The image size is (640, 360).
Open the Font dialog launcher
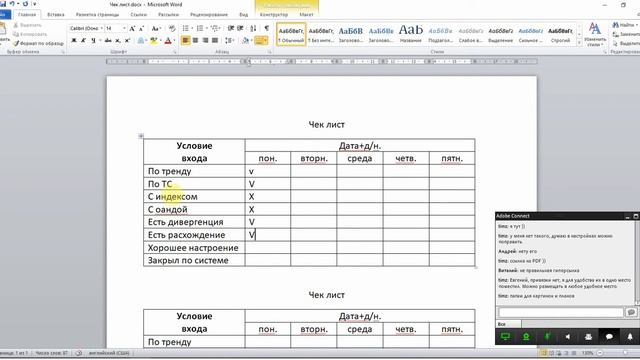[175, 52]
